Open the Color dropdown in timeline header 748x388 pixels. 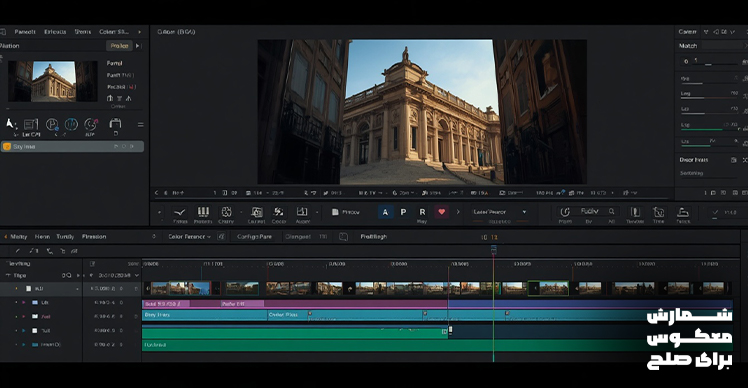point(189,237)
